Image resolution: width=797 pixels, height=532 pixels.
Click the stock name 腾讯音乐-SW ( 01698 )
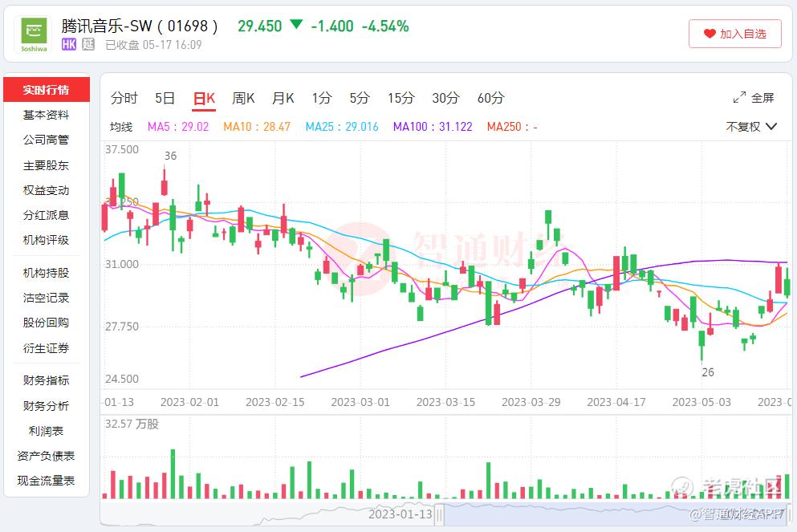(x=140, y=26)
